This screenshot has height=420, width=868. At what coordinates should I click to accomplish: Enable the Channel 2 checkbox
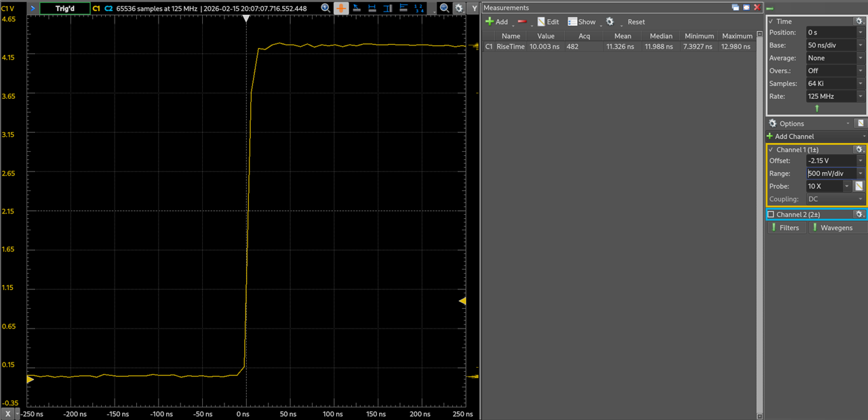tap(770, 215)
